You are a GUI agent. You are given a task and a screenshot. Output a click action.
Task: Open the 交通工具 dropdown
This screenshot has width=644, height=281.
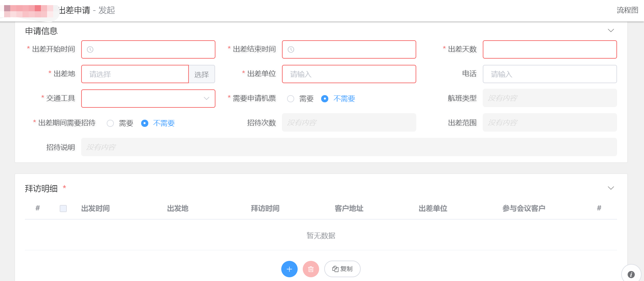(x=148, y=99)
